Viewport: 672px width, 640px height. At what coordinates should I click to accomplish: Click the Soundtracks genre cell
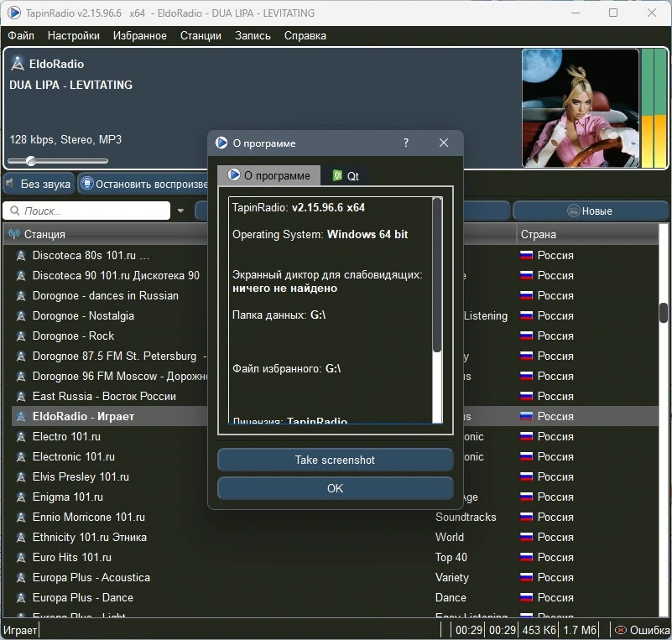click(x=466, y=517)
